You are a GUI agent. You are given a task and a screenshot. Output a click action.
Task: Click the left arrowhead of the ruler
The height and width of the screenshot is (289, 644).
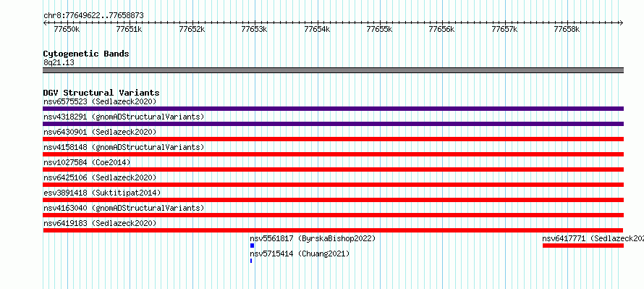45,22
